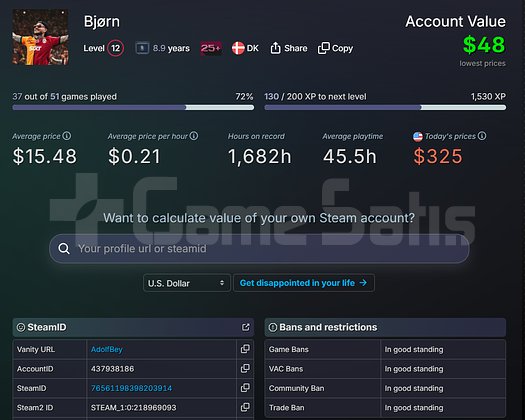Screen dimensions: 525x420
Task: Click the Game Bans row status
Action: tap(414, 349)
